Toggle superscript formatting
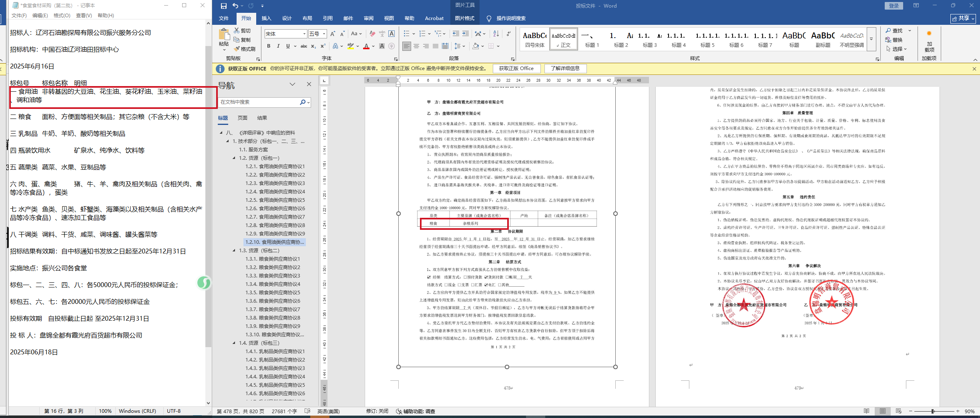The image size is (980, 418). click(323, 46)
